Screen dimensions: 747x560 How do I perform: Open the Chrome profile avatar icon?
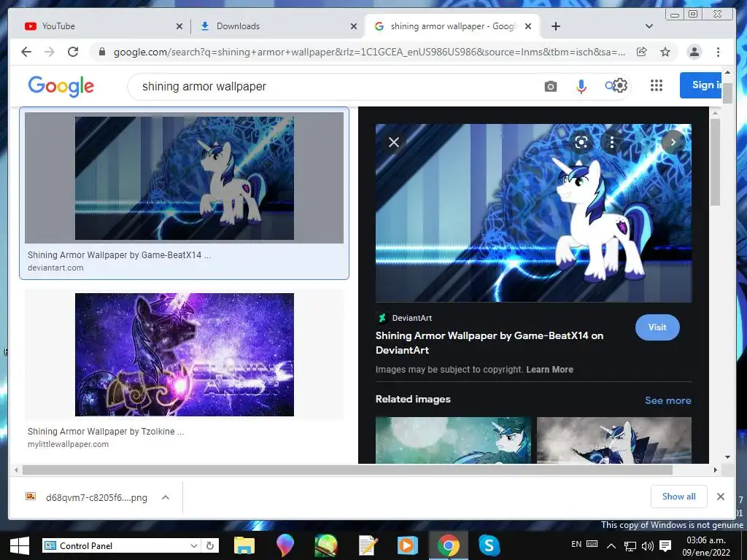[694, 52]
